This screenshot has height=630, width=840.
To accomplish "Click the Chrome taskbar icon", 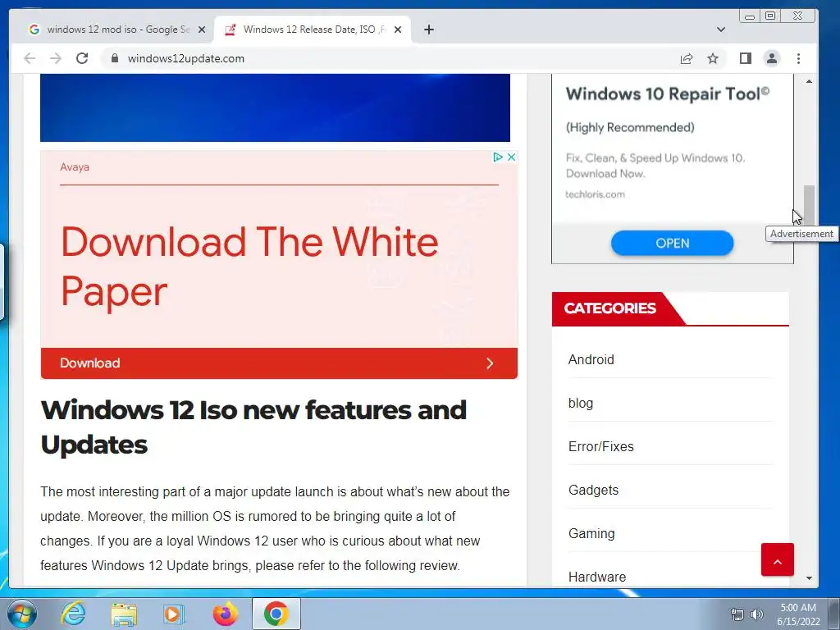I will [276, 614].
